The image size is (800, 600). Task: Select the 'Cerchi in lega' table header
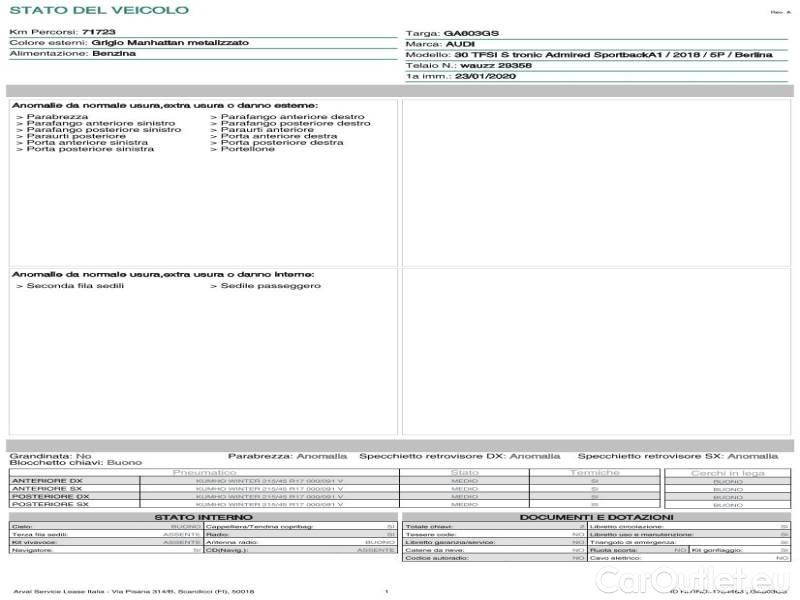point(728,473)
